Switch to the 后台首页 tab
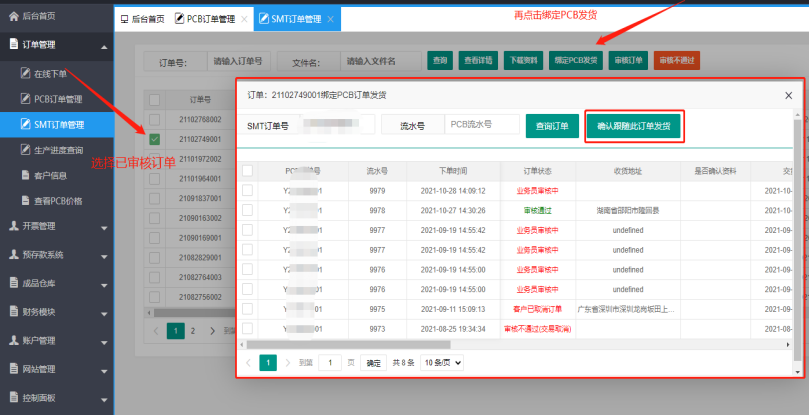 140,19
